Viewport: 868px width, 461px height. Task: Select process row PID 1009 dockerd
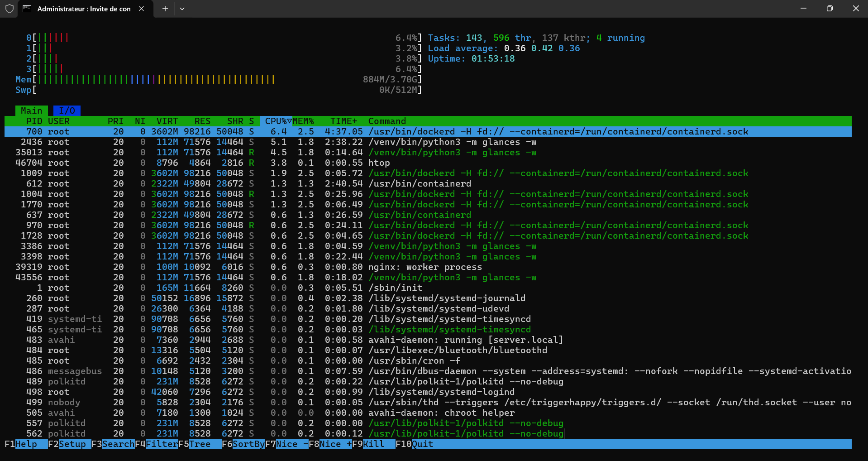[428, 173]
